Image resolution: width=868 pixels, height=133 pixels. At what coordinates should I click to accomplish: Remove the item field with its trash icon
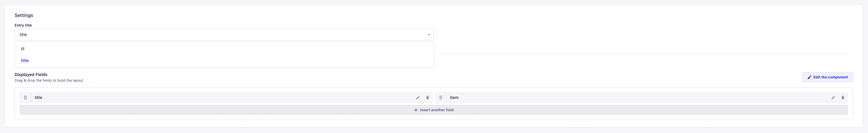click(x=843, y=98)
